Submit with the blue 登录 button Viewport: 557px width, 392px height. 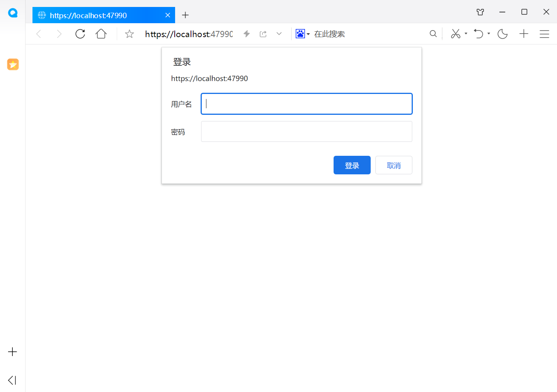click(x=352, y=165)
